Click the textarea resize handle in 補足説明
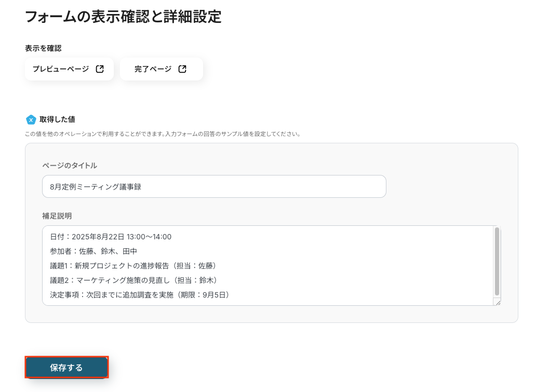 click(x=498, y=303)
